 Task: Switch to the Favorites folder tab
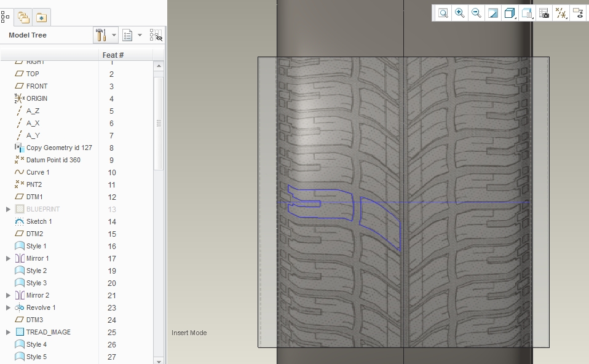(x=41, y=17)
